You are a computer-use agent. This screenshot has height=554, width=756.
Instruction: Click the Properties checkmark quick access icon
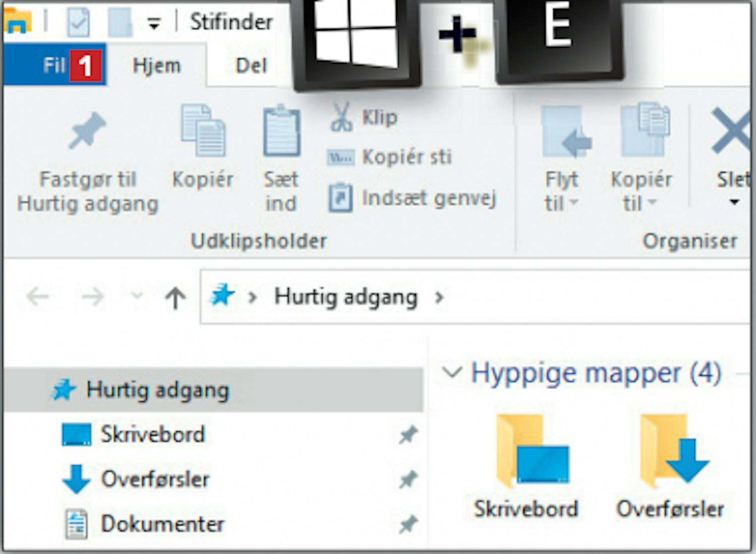coord(79,22)
